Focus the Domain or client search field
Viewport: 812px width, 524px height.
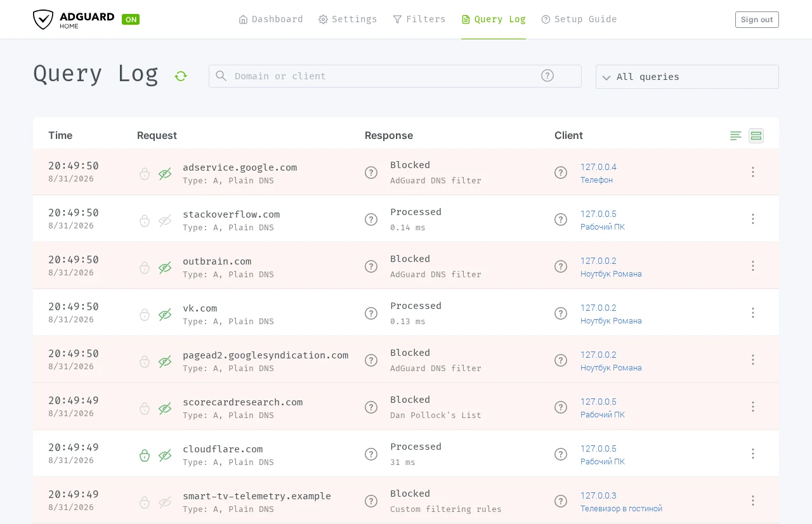pos(395,76)
